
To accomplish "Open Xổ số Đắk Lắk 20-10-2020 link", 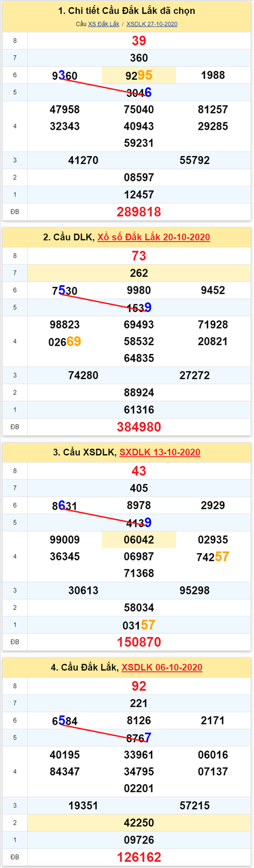I will [153, 237].
